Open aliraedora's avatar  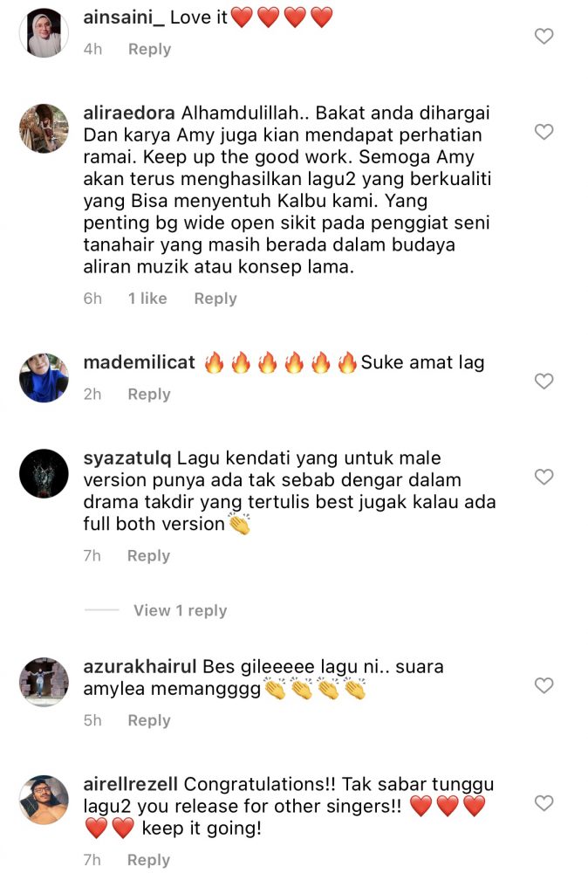pos(44,128)
